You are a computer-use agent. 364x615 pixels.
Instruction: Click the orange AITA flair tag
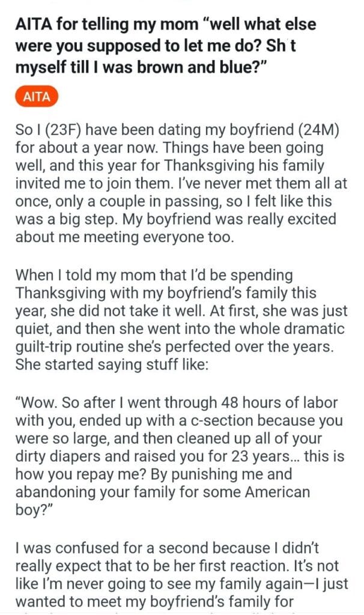tap(36, 97)
